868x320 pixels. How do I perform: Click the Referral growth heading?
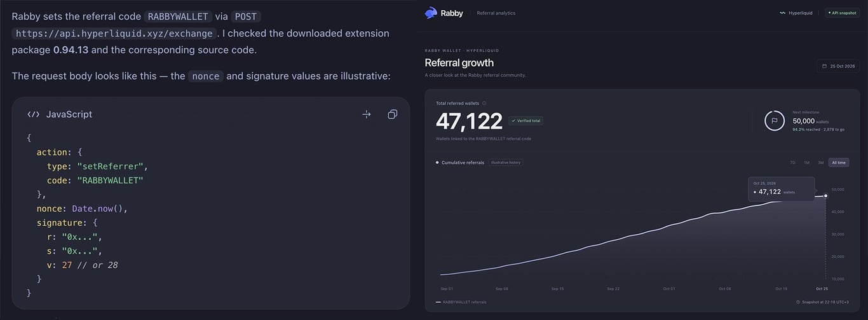[459, 63]
